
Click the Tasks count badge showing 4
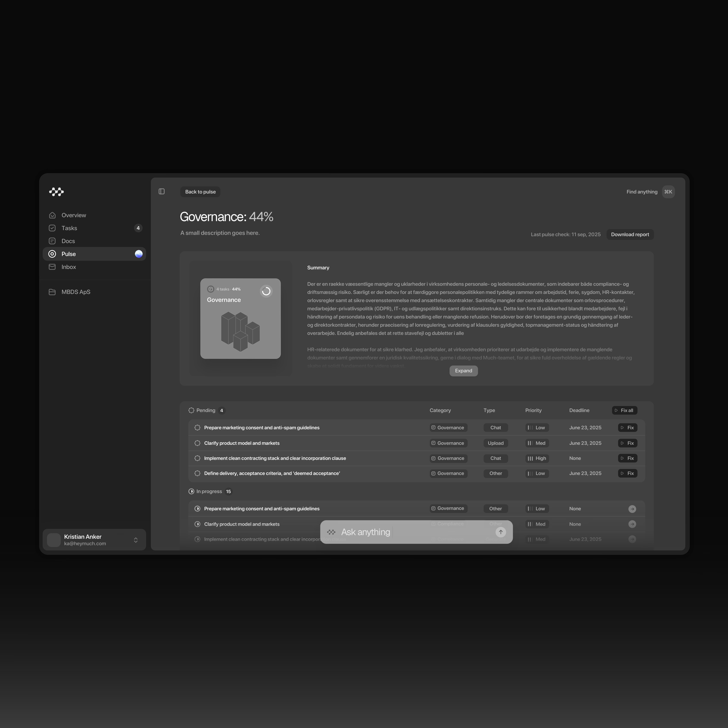click(x=138, y=228)
